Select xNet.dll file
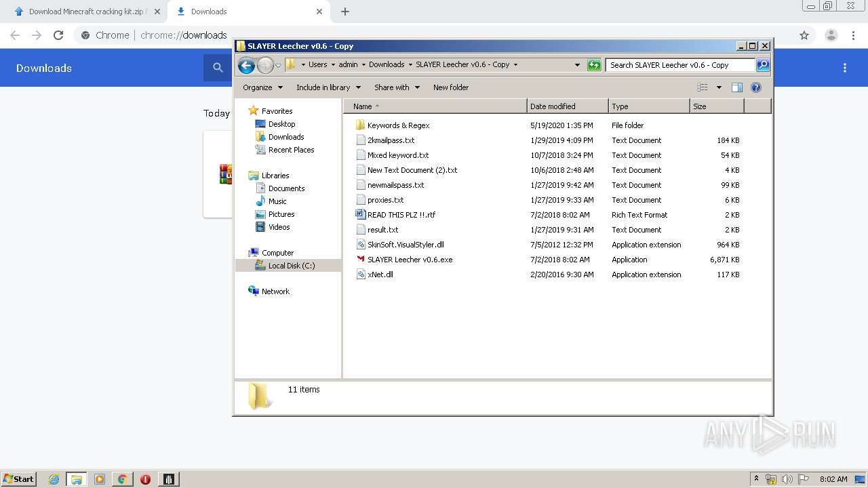The width and height of the screenshot is (868, 488). point(380,274)
